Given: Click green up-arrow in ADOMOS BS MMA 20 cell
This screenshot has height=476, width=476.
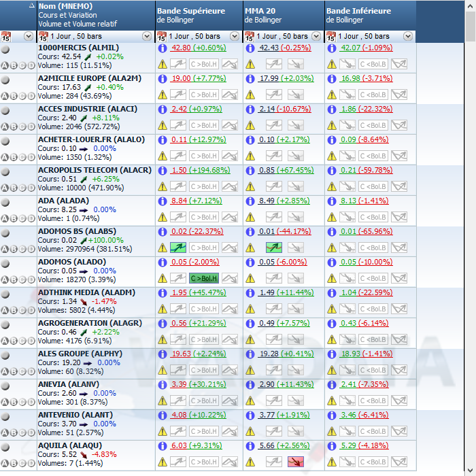Looking at the screenshot, I should coord(274,248).
